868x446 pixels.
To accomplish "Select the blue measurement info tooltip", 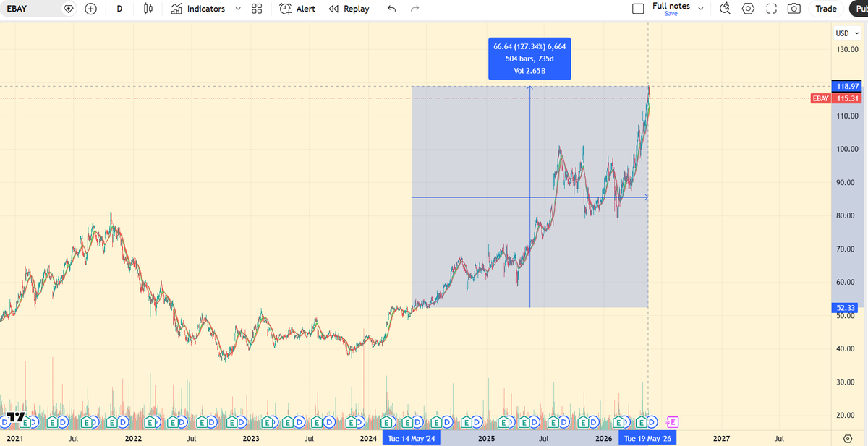I will (529, 59).
